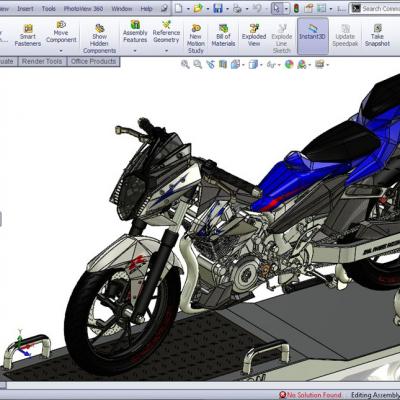Open the New document dropdown arrow

click(188, 9)
